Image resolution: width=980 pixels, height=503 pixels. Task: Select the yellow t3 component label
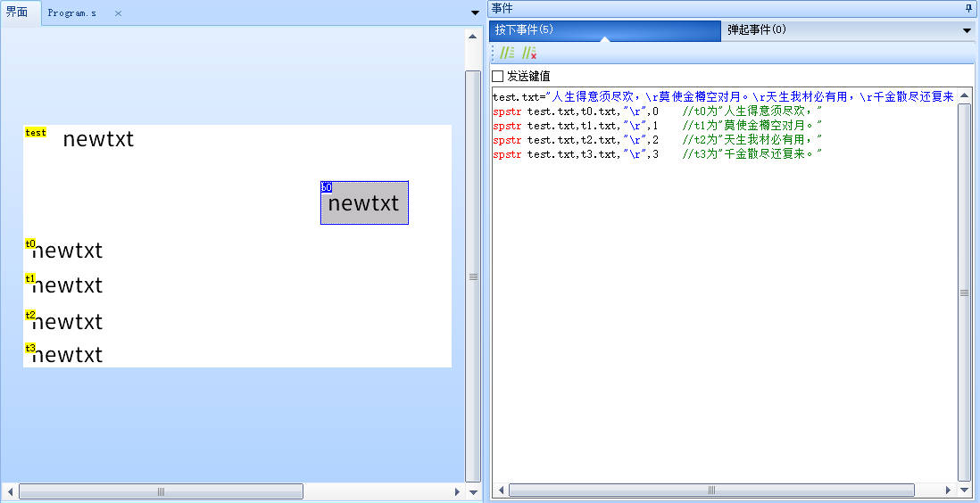tap(30, 348)
